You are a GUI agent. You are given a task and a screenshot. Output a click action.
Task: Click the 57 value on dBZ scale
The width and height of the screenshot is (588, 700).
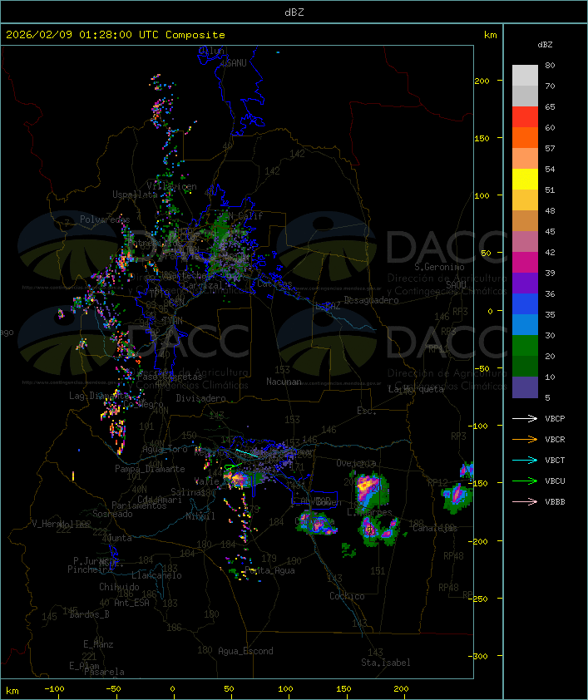[x=550, y=148]
